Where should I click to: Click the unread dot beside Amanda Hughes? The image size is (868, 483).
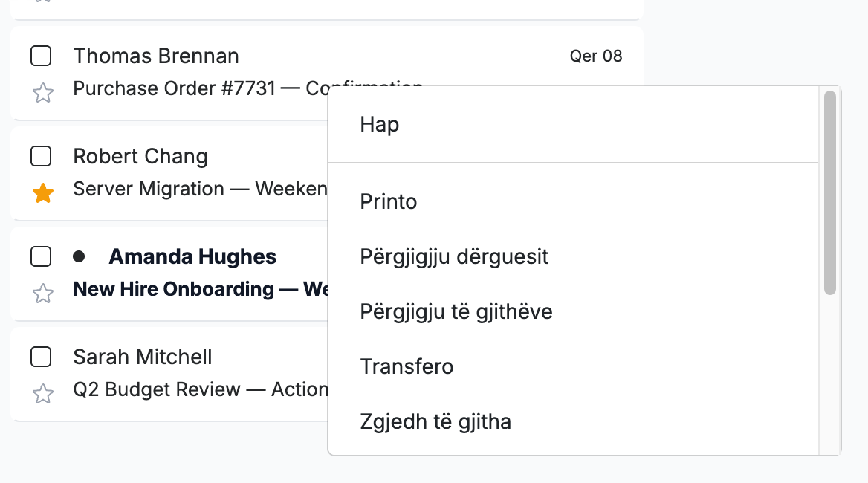click(x=79, y=256)
